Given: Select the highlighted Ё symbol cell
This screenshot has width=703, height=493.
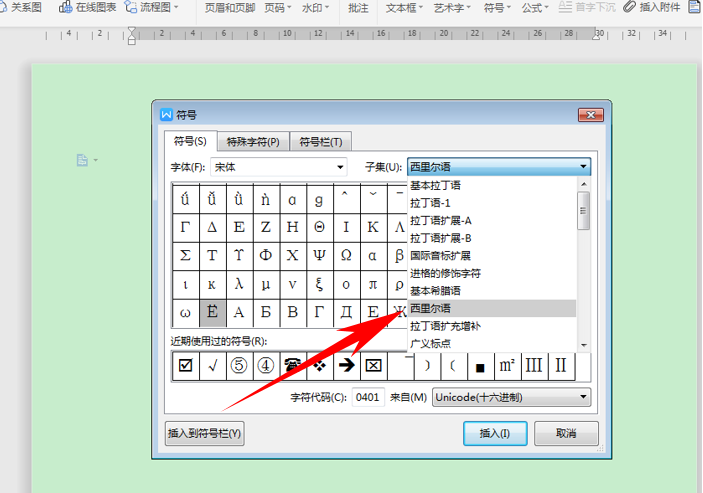Looking at the screenshot, I should pyautogui.click(x=212, y=312).
